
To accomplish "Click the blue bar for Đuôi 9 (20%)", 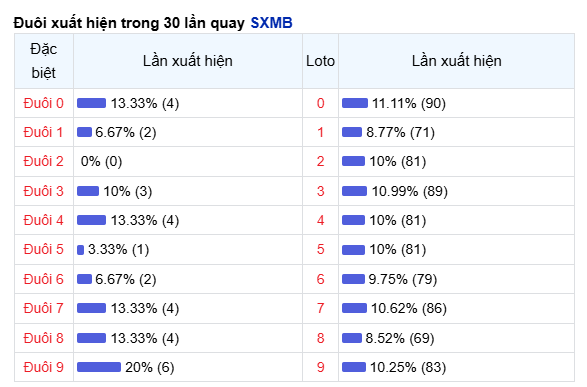I will [99, 367].
